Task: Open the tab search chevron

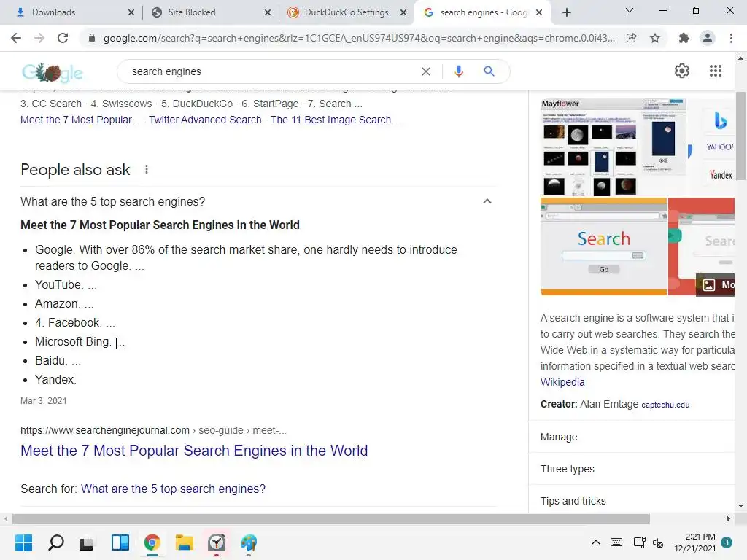Action: pos(630,10)
